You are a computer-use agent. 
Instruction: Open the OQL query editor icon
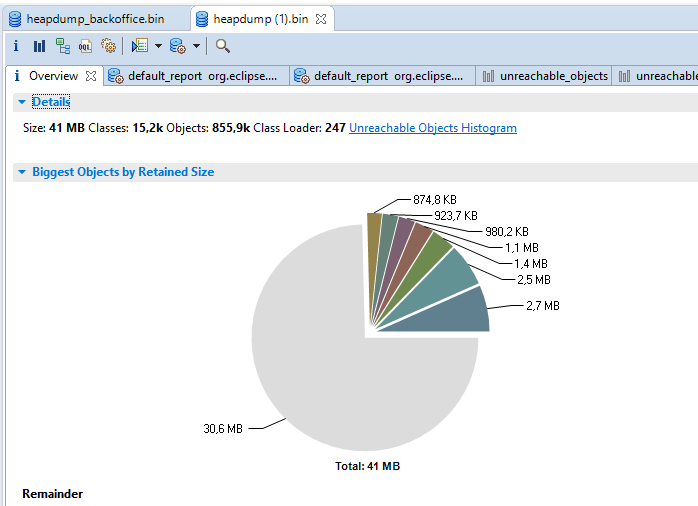[x=85, y=46]
